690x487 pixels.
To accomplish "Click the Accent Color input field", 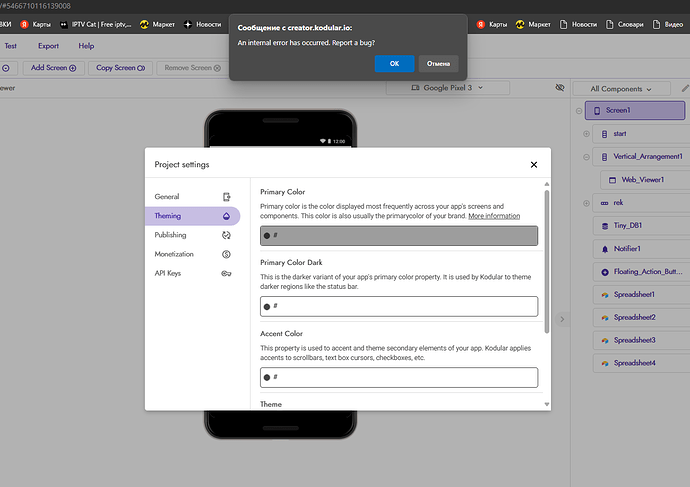I will click(x=399, y=377).
